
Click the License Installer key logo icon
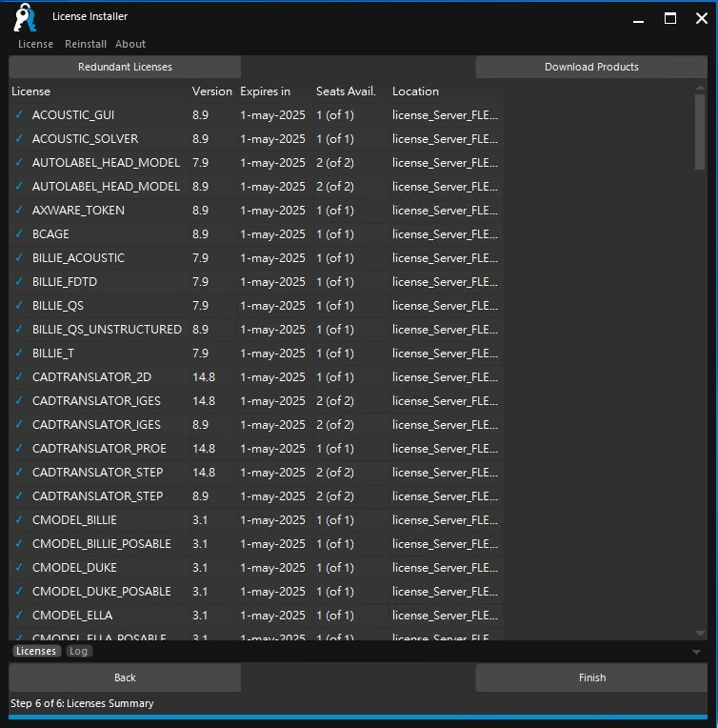tap(25, 18)
